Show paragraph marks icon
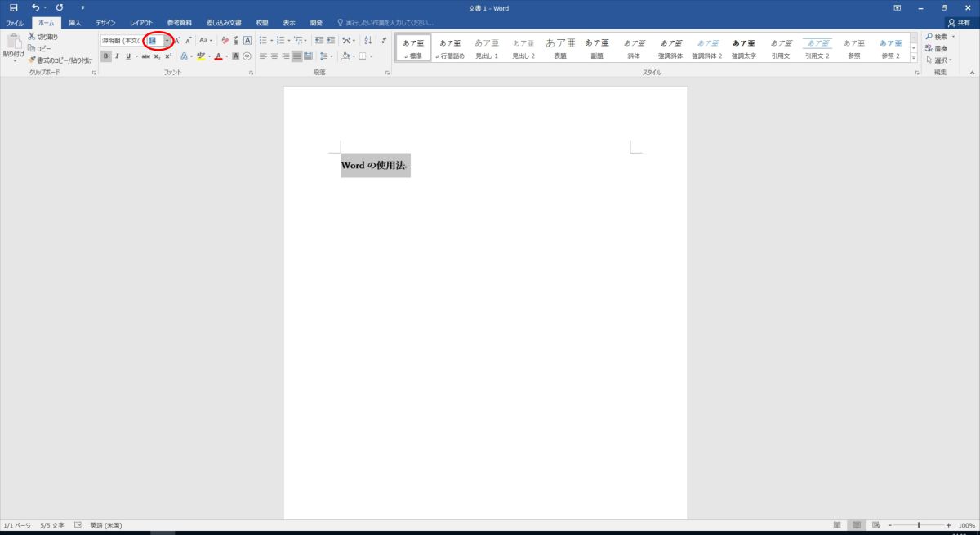 coord(384,40)
